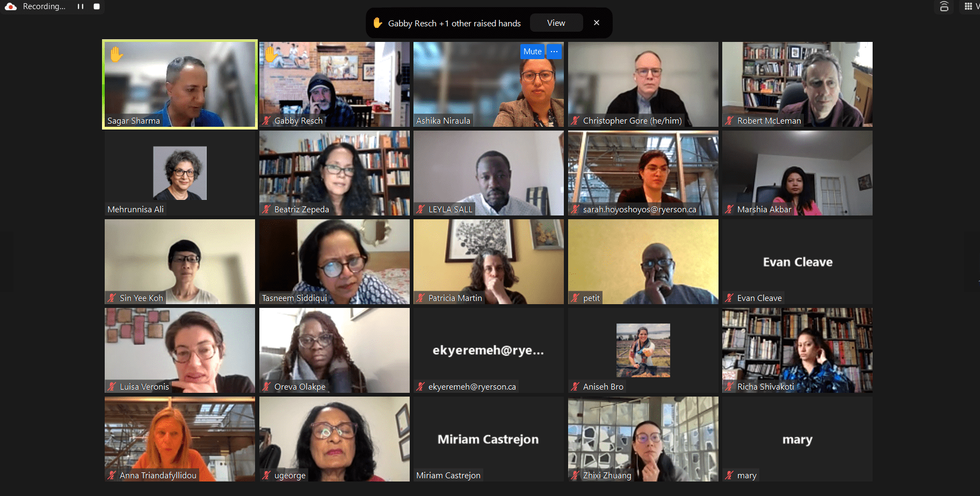View the raised hands list
The image size is (980, 496).
tap(556, 23)
